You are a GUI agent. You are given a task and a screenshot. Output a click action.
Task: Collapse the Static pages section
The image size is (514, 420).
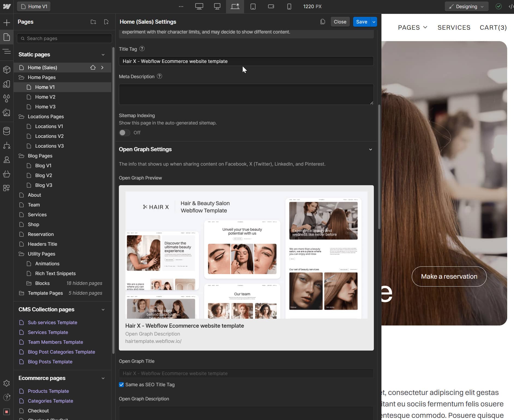[103, 55]
